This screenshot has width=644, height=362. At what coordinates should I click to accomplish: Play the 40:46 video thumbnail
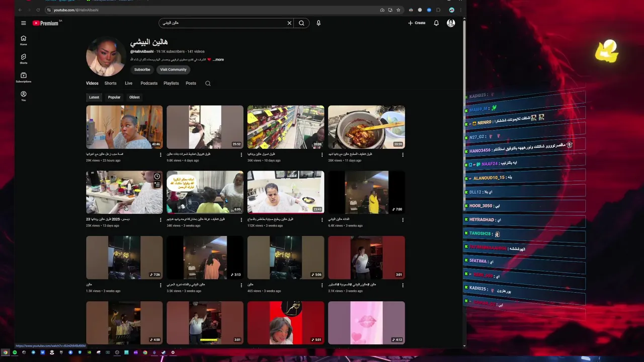[124, 127]
